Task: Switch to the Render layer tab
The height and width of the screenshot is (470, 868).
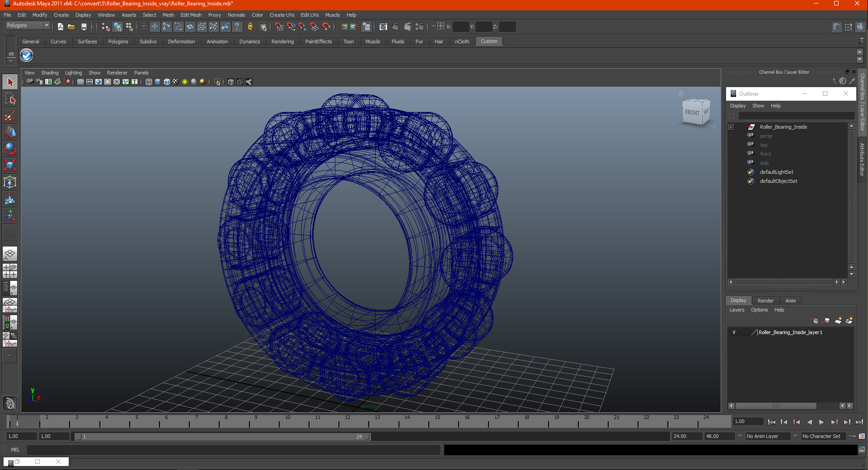Action: tap(765, 301)
